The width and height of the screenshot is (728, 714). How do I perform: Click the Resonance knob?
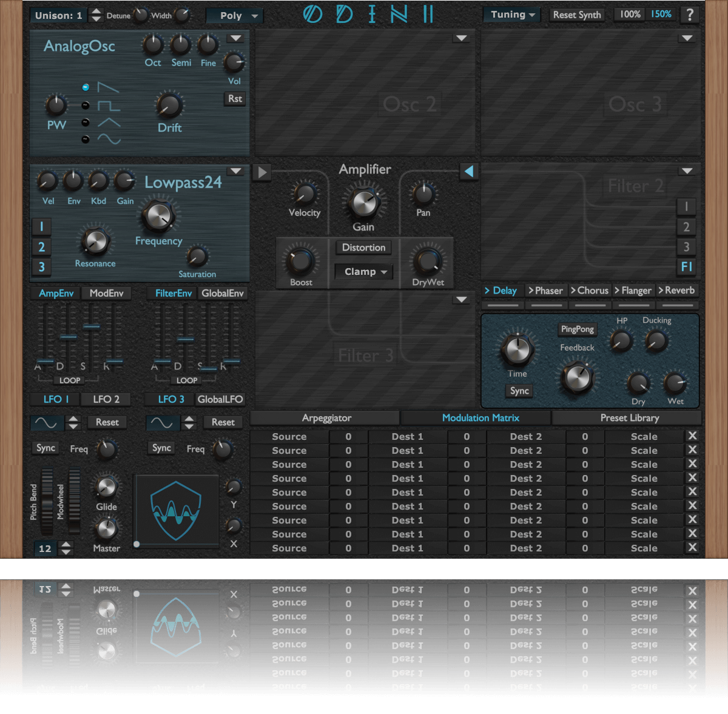tap(95, 241)
